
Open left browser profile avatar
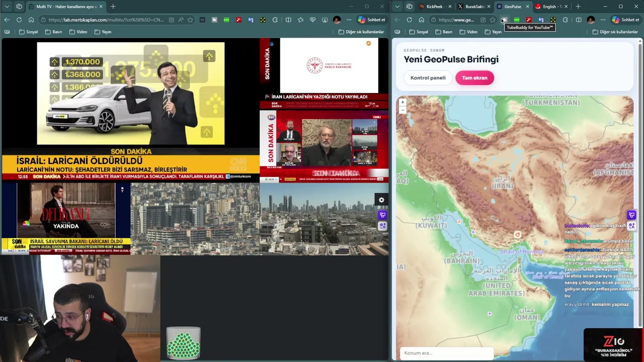click(x=337, y=20)
